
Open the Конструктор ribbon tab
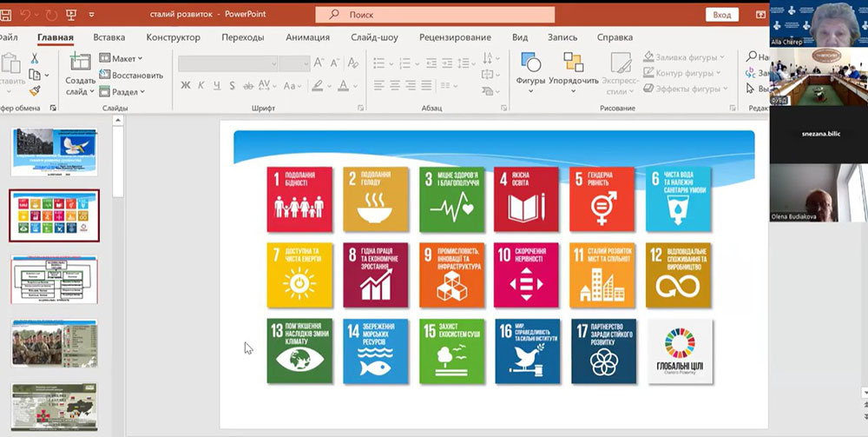(174, 37)
